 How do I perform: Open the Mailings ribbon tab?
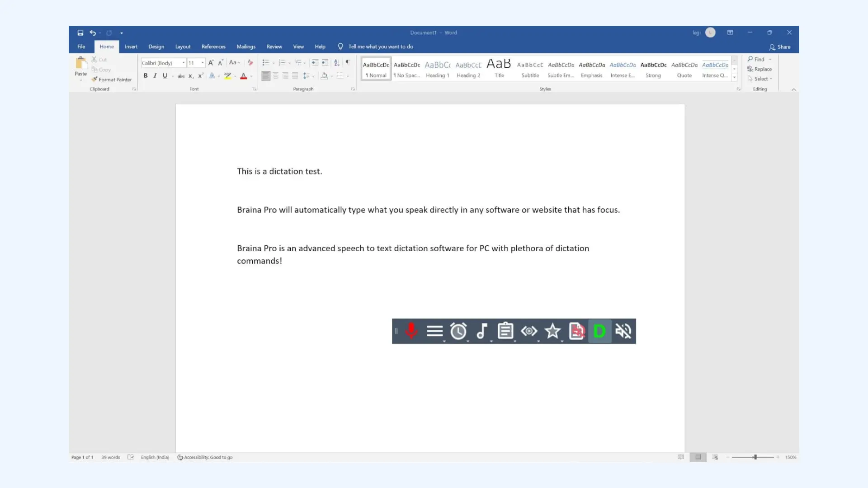tap(245, 47)
